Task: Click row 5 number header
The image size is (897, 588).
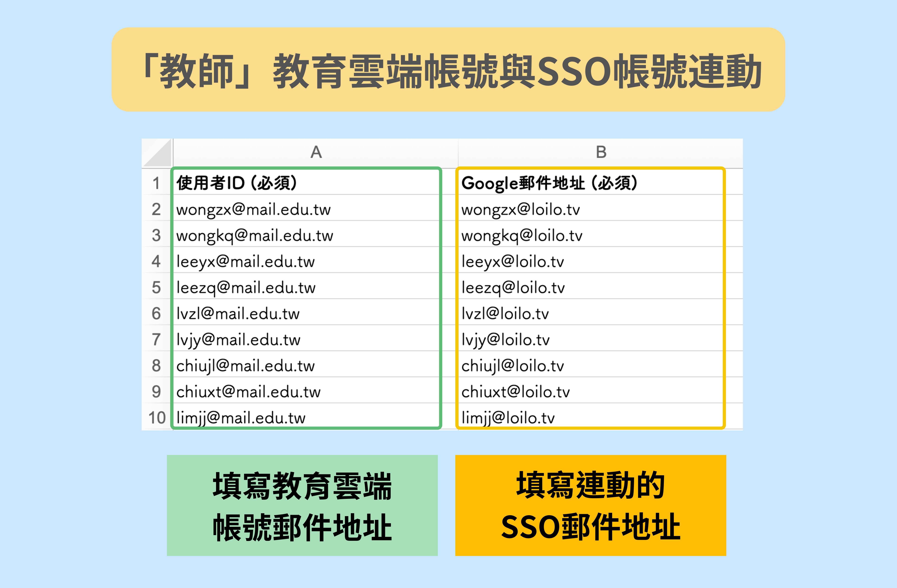Action: pyautogui.click(x=156, y=288)
